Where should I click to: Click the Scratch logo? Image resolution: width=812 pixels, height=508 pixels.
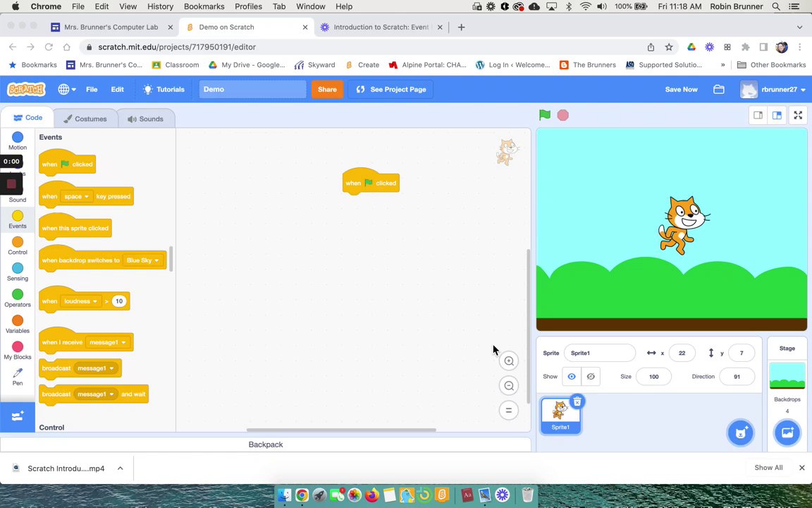click(26, 89)
